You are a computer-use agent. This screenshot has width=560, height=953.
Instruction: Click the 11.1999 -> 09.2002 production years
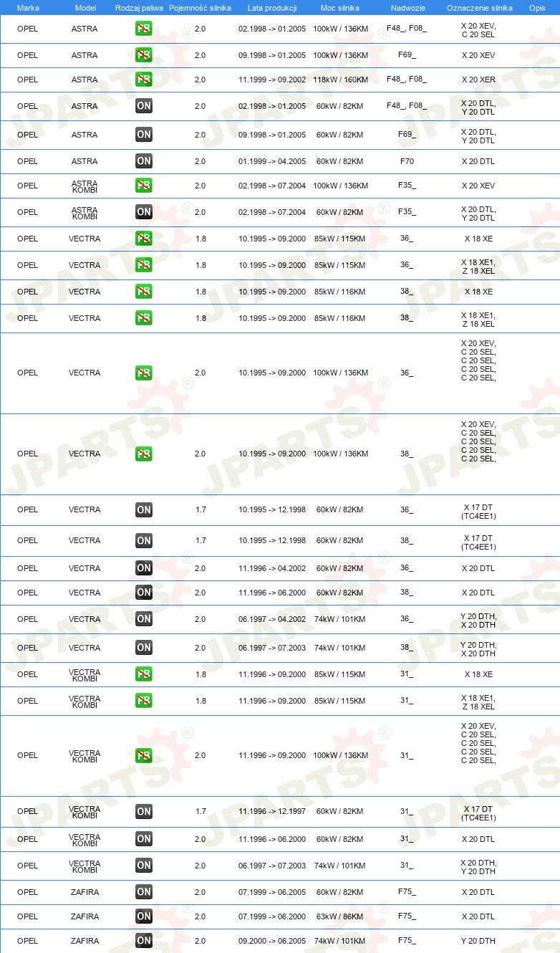point(272,80)
